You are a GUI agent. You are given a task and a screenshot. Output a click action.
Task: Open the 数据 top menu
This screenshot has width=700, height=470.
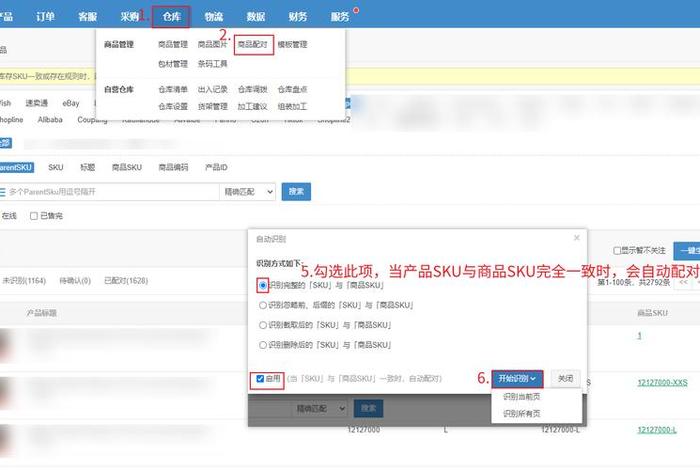point(256,17)
